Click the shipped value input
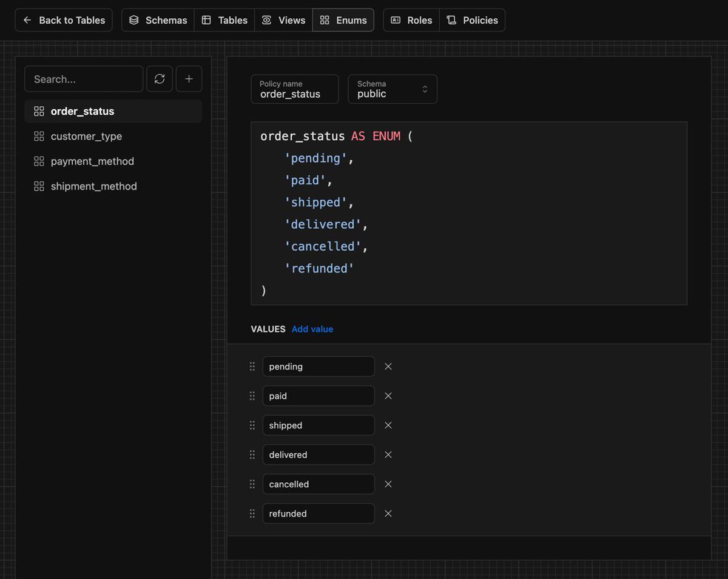The image size is (728, 579). tap(318, 425)
